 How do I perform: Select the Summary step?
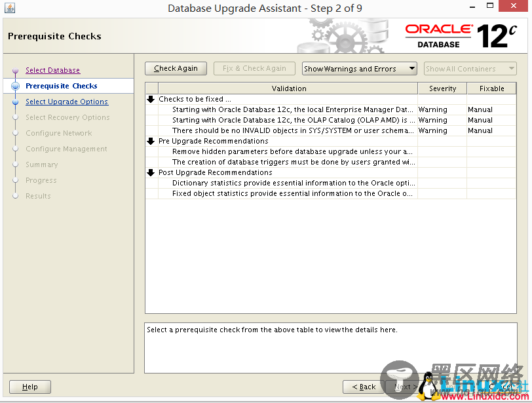coord(42,164)
